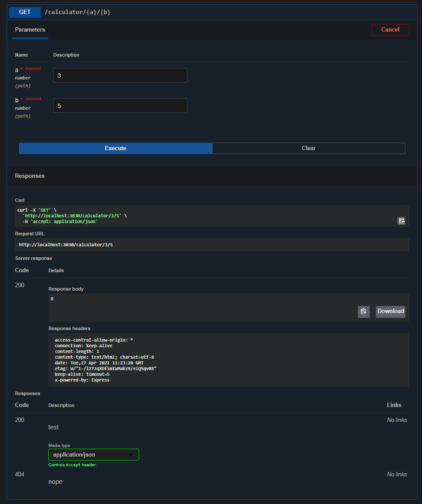The image size is (422, 504).
Task: Open the Media type application/json dropdown
Action: [x=94, y=454]
